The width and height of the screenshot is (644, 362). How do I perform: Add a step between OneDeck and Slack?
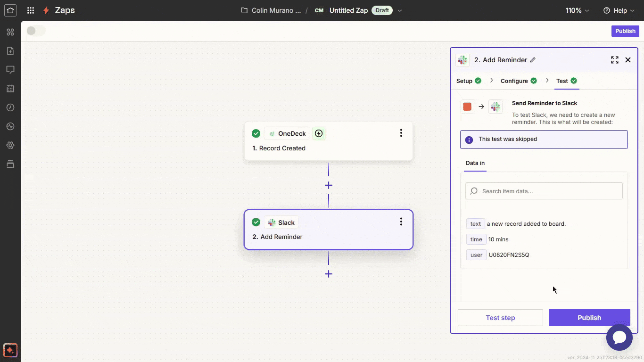(x=329, y=185)
